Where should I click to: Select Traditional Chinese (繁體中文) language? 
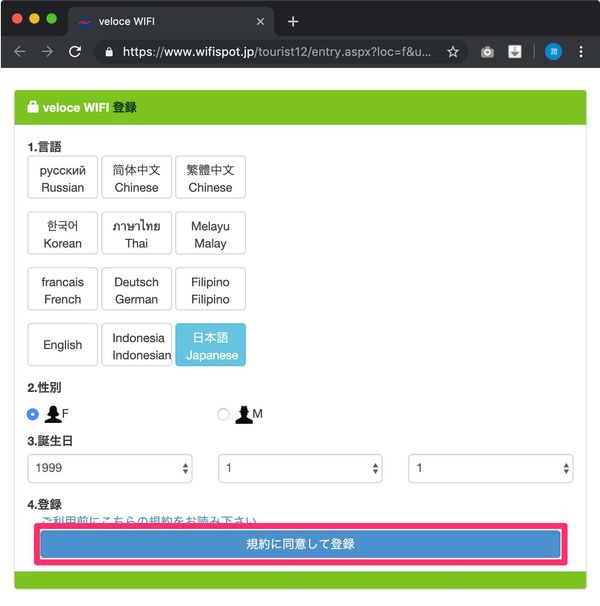click(x=210, y=177)
